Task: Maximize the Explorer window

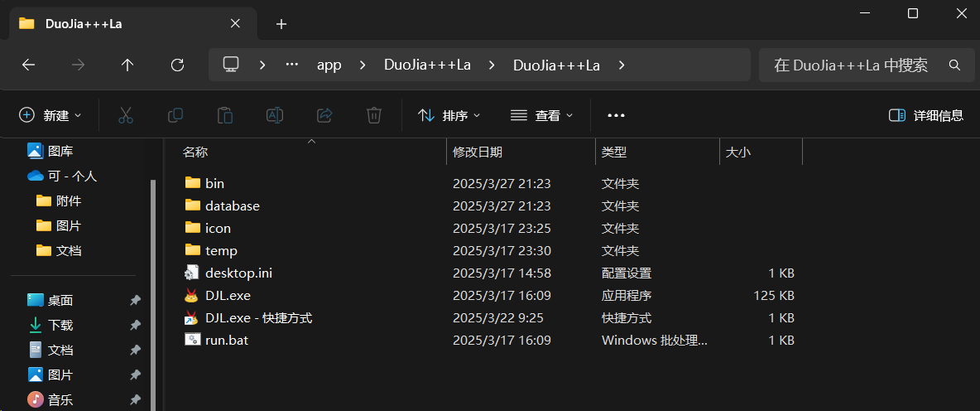Action: point(912,13)
